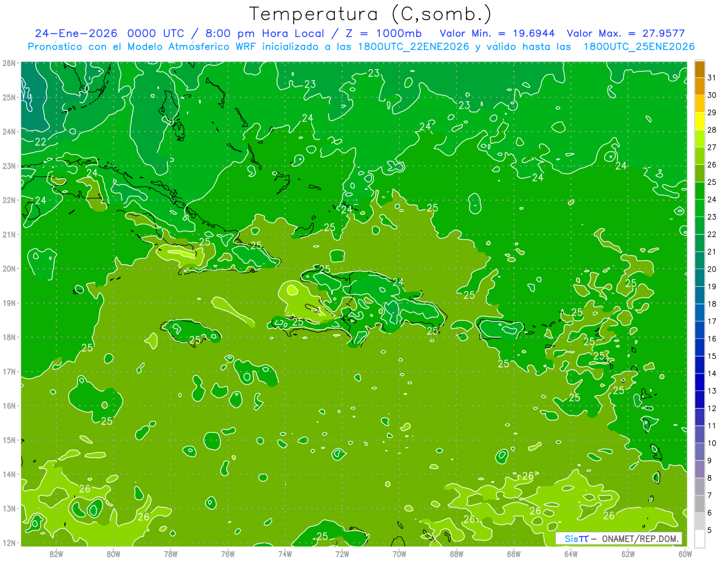Click the 'Valor Max. = 27.9577' text
This screenshot has width=728, height=562.
(x=626, y=33)
